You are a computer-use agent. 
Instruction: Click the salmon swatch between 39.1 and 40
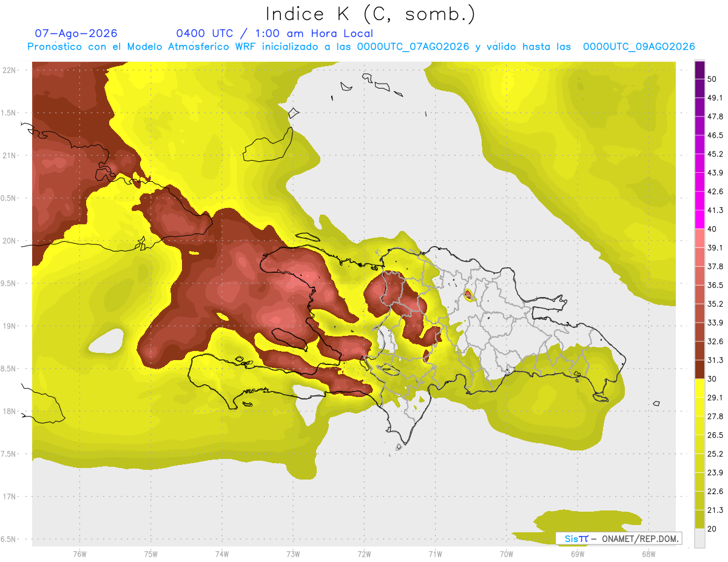700,238
